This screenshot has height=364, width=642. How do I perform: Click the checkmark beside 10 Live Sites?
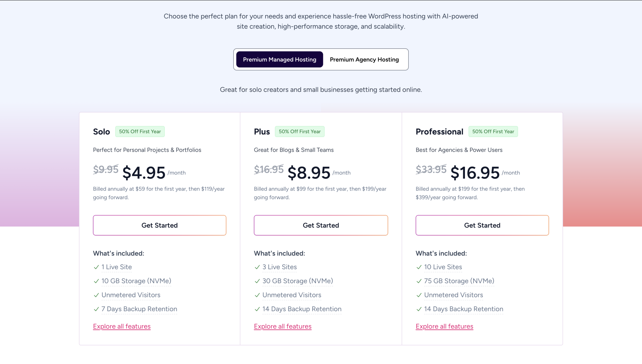click(x=419, y=267)
